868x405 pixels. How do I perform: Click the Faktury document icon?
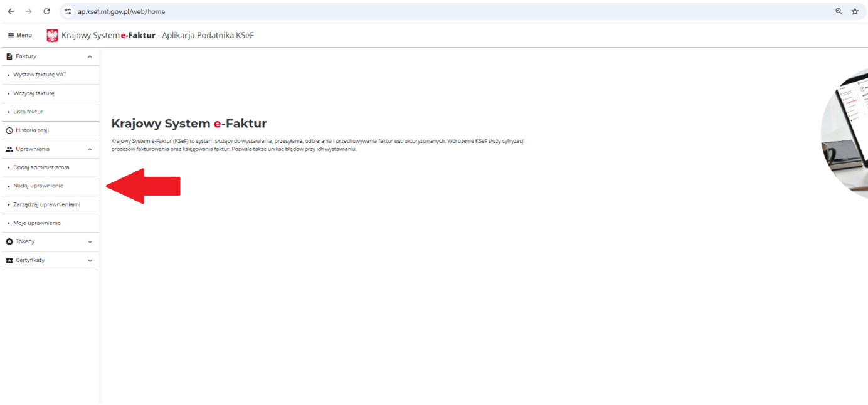(9, 56)
